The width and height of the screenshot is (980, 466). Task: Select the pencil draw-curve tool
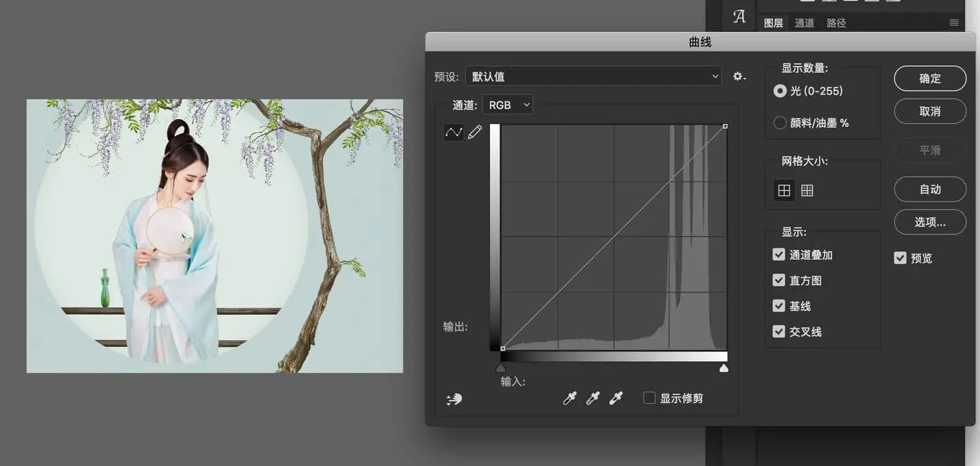[x=475, y=133]
